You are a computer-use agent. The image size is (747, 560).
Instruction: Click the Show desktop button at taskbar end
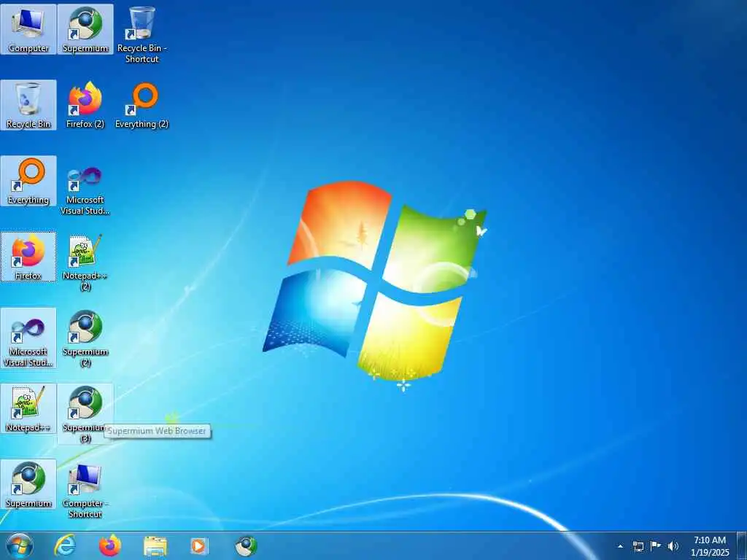click(x=742, y=545)
